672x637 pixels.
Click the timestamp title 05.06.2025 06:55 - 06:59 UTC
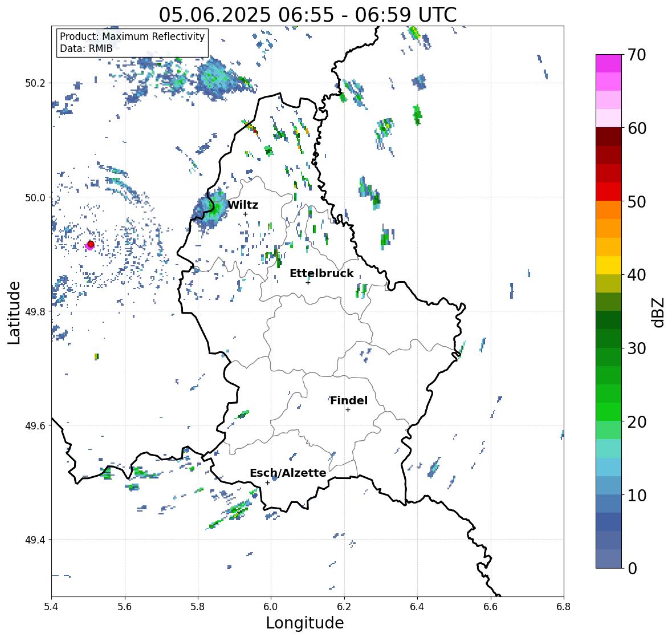(x=308, y=15)
